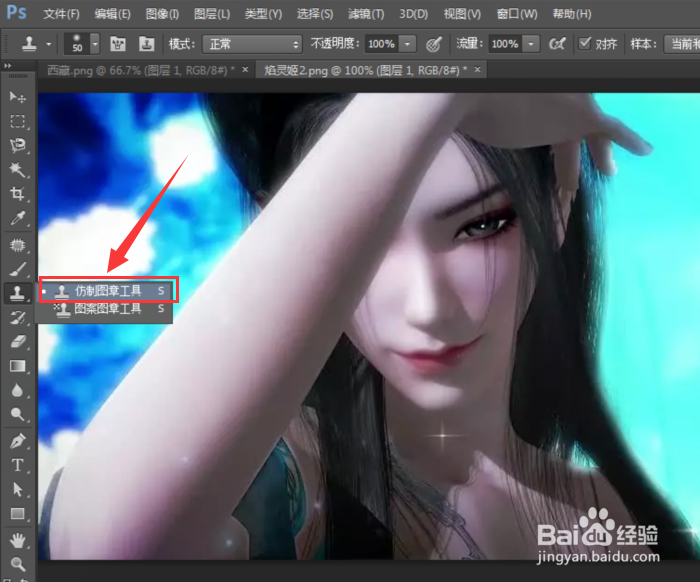Select the Path Selection tool
Screen dimensions: 700x582
(17, 489)
